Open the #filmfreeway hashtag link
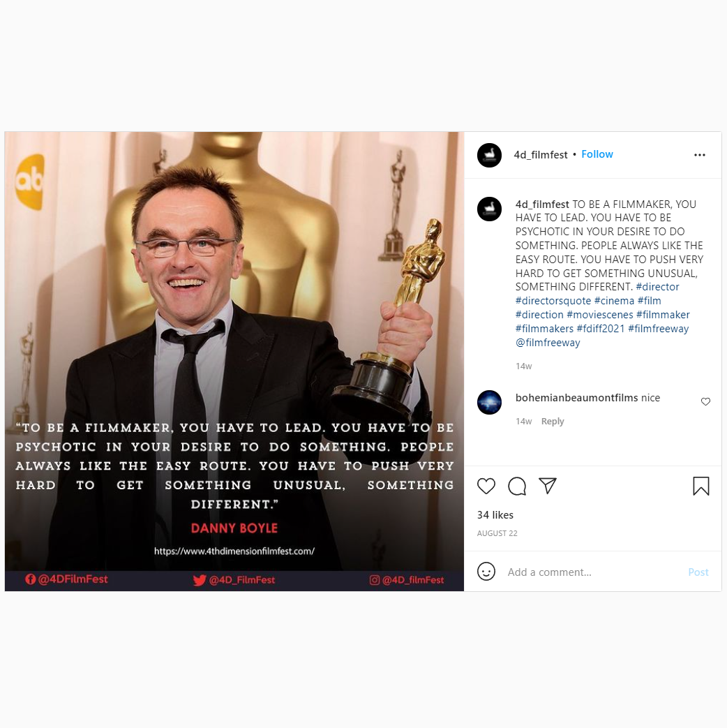 pyautogui.click(x=659, y=329)
